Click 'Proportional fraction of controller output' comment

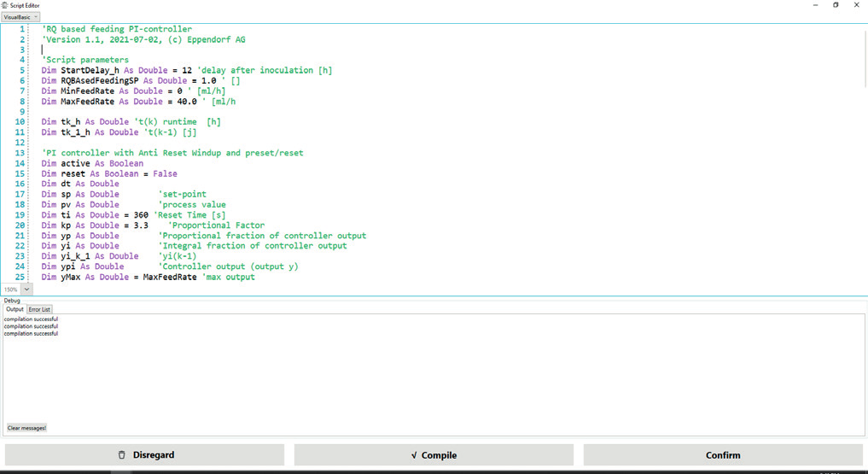click(x=262, y=236)
